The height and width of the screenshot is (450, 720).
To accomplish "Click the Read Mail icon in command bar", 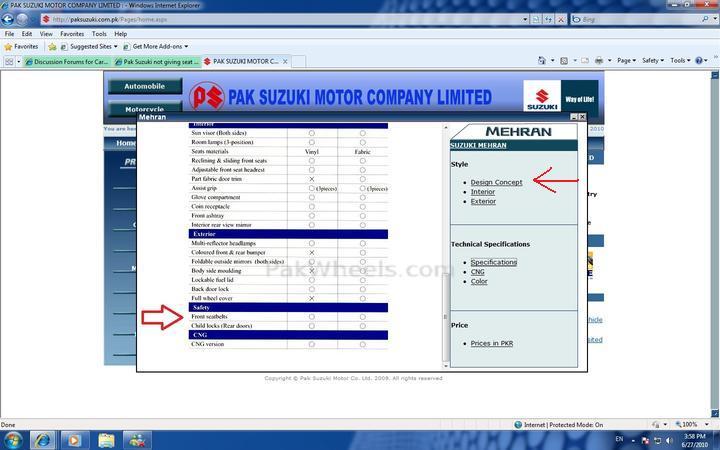I will [585, 61].
